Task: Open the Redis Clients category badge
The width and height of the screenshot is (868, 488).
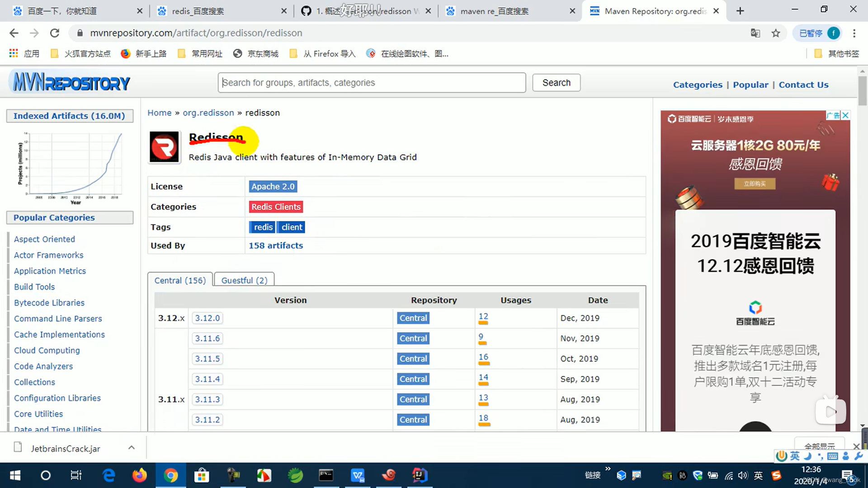Action: coord(276,207)
